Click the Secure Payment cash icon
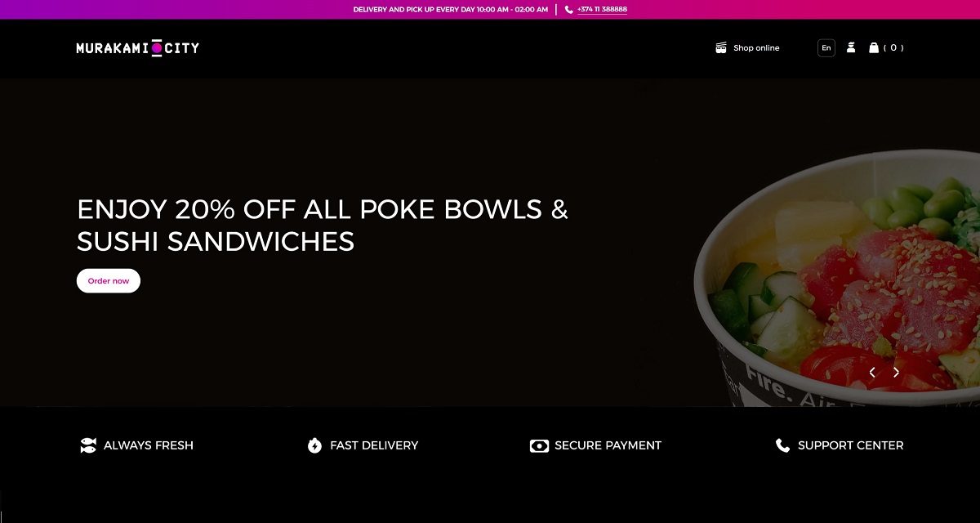The image size is (980, 523). tap(539, 445)
